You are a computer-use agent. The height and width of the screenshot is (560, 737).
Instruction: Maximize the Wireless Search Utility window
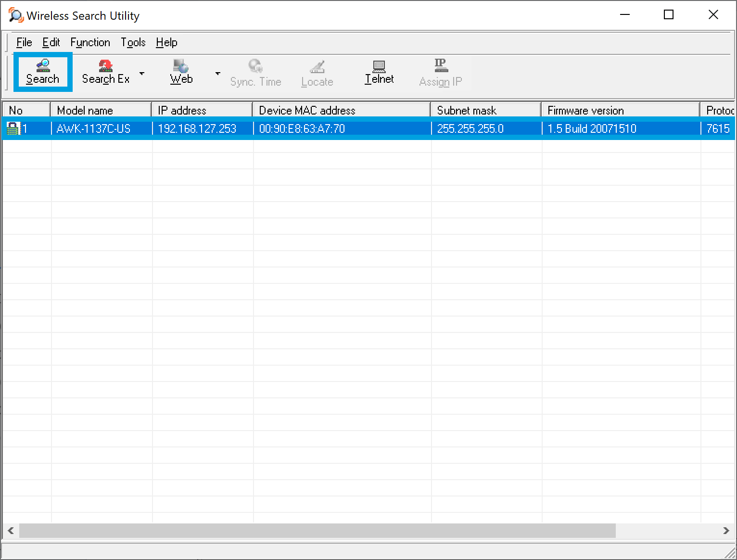pyautogui.click(x=669, y=15)
